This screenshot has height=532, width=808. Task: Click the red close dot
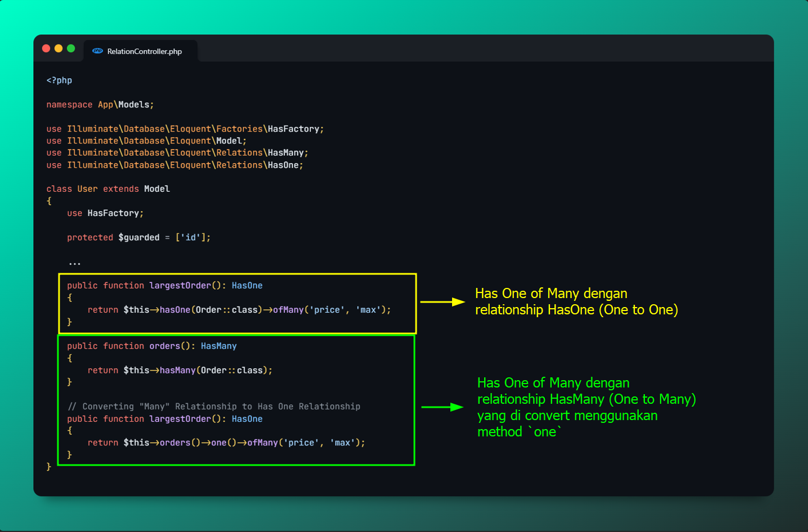click(x=46, y=48)
